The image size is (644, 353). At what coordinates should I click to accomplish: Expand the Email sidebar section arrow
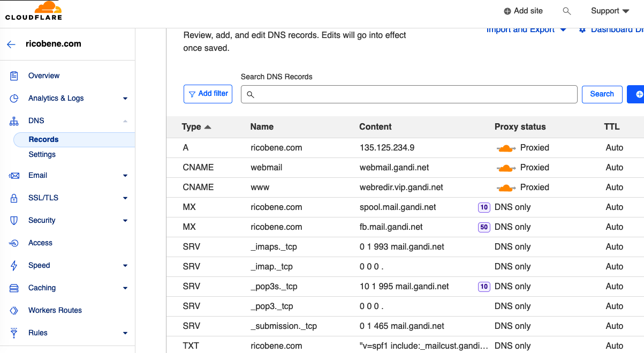click(125, 176)
